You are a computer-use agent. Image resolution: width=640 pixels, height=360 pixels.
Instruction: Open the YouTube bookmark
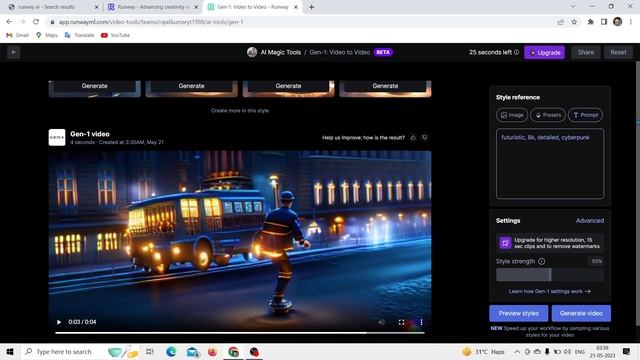[x=116, y=35]
